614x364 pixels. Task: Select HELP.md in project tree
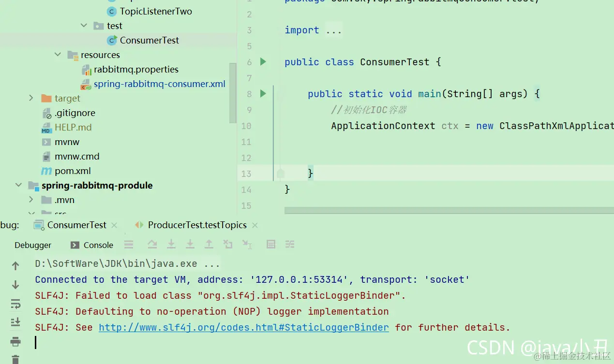[73, 127]
